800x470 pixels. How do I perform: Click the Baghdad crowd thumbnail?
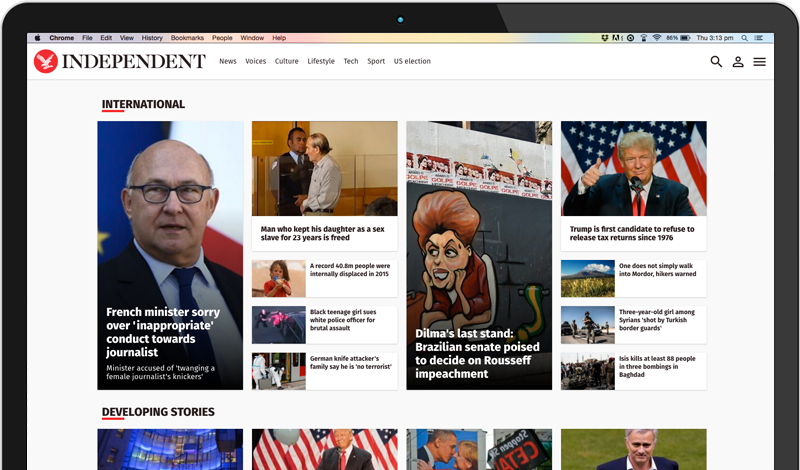[x=588, y=372]
